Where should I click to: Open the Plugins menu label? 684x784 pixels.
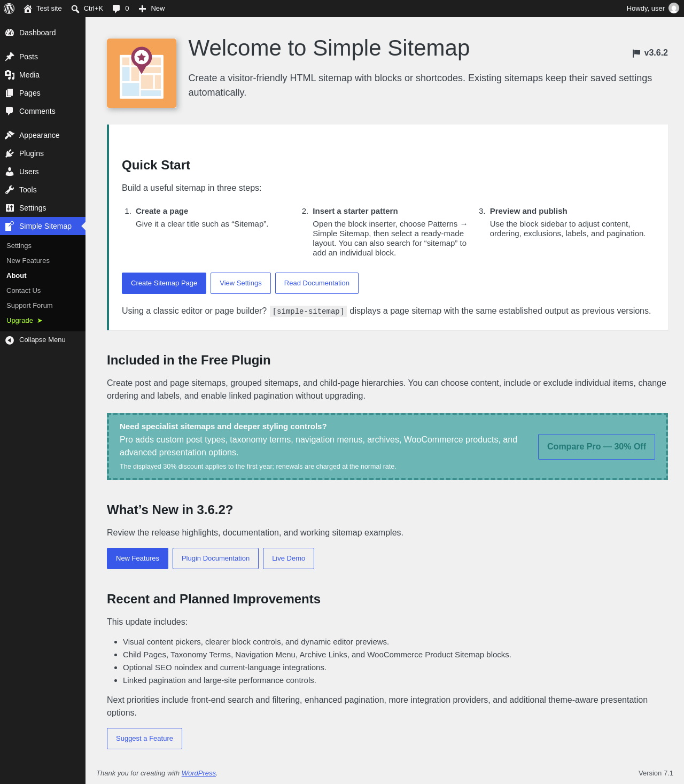(32, 153)
